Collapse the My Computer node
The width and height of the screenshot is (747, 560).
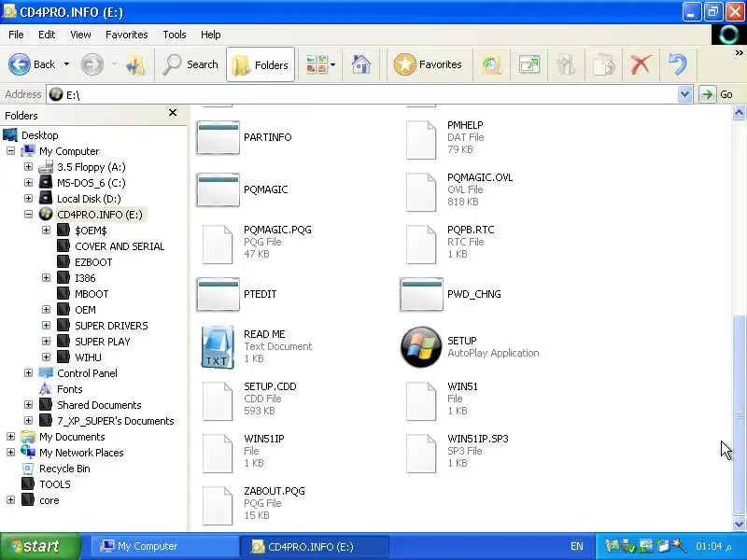pyautogui.click(x=10, y=151)
